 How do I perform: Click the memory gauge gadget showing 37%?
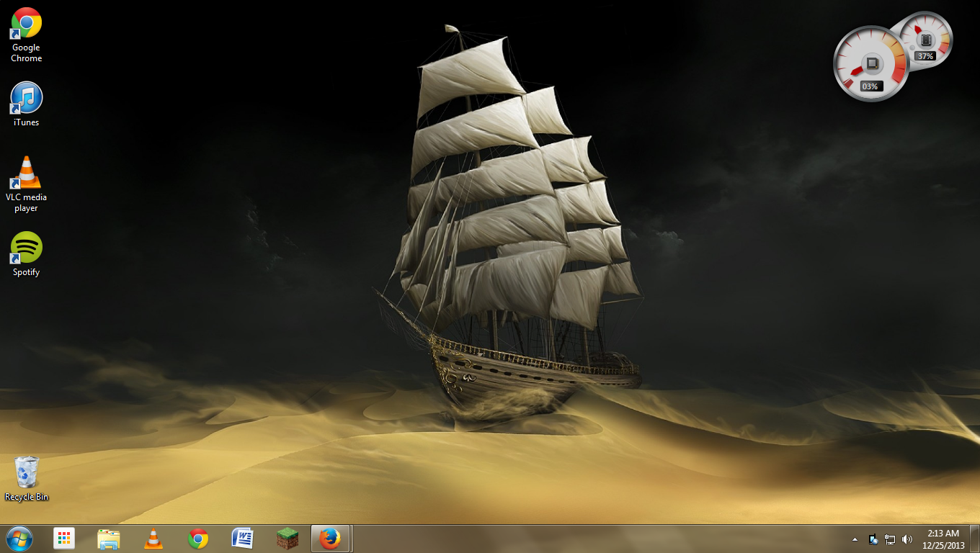925,40
